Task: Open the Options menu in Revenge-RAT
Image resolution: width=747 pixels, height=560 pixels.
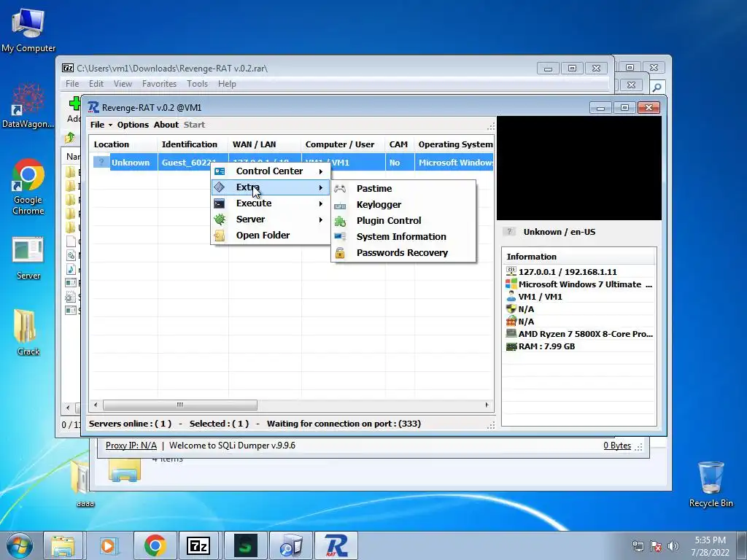Action: (x=133, y=125)
